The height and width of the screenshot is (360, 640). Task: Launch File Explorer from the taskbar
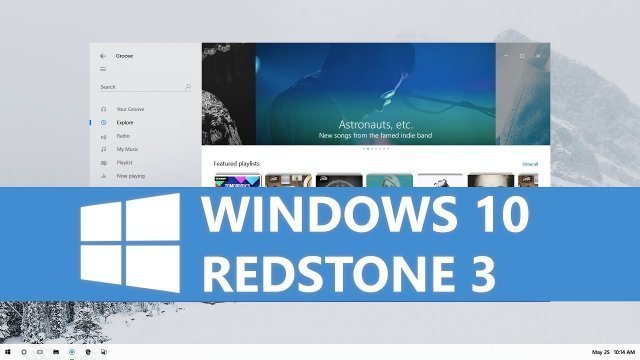click(56, 352)
